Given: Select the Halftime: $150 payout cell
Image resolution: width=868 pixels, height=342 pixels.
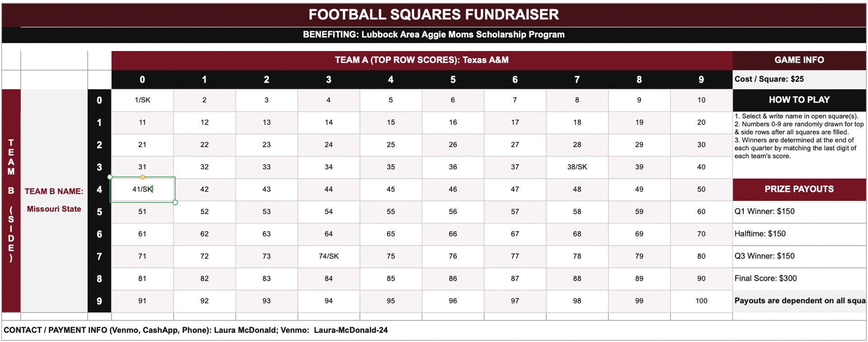Looking at the screenshot, I should click(x=799, y=234).
